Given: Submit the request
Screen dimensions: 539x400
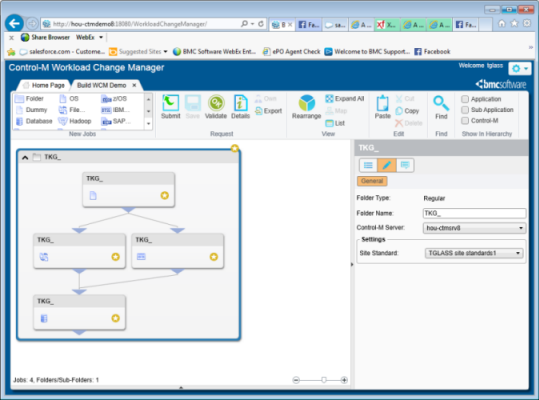Looking at the screenshot, I should [x=170, y=107].
